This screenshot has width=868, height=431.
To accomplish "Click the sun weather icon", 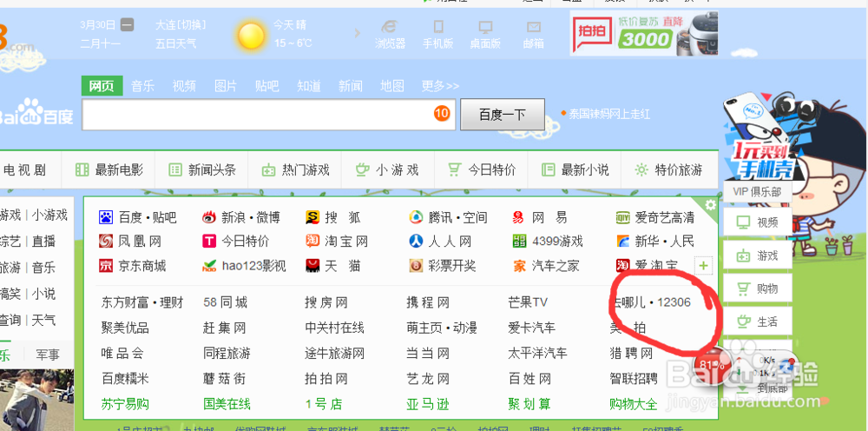I will [252, 36].
